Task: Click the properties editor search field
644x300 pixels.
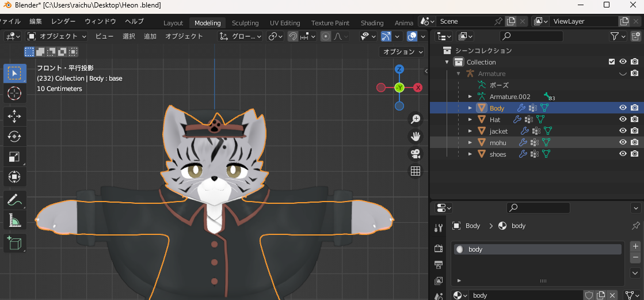Action: 539,207
